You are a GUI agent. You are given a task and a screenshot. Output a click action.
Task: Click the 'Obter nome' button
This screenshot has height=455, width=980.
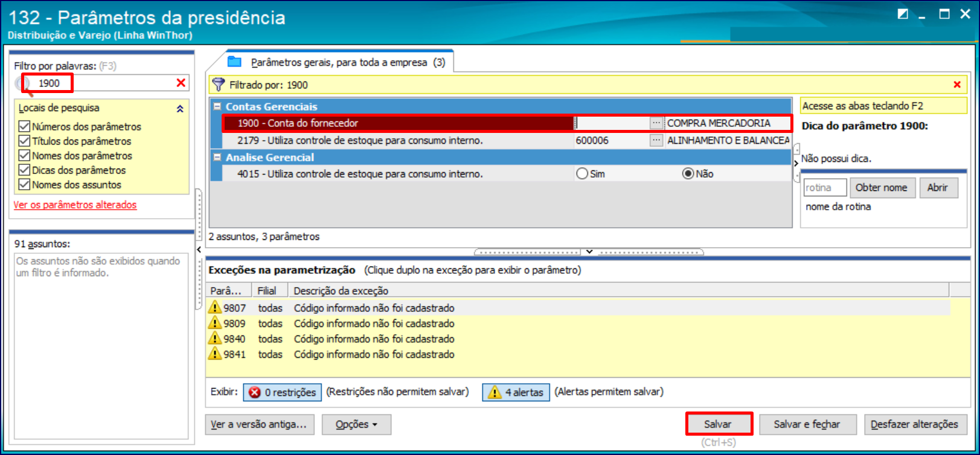882,187
